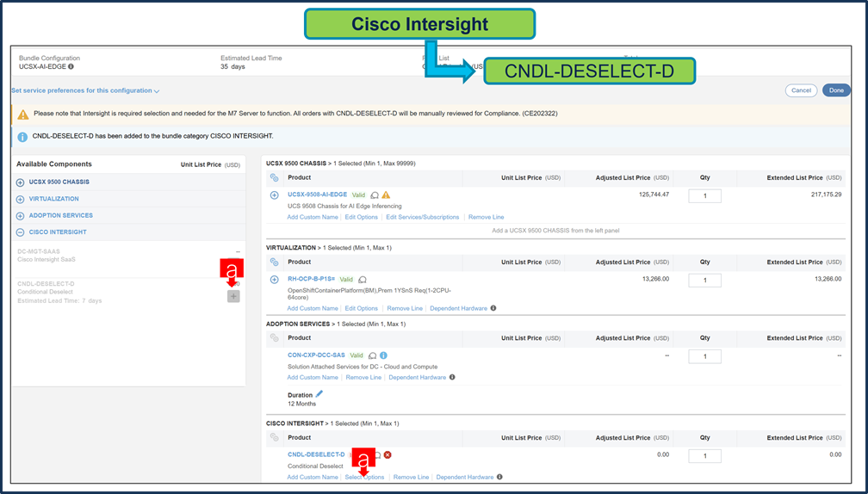Collapse CISCO INTERSIGHT in Available Components
This screenshot has height=494, width=868.
pos(21,232)
